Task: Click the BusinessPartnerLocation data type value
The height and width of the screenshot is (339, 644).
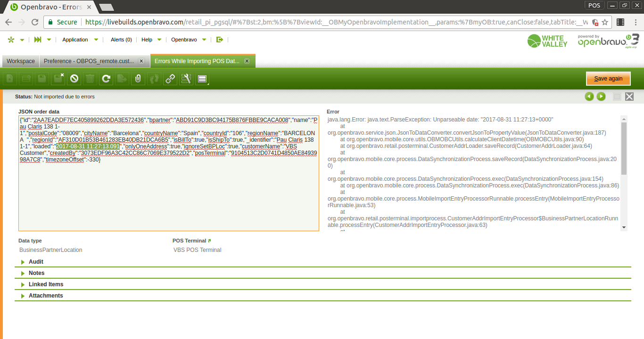Action: pos(51,250)
